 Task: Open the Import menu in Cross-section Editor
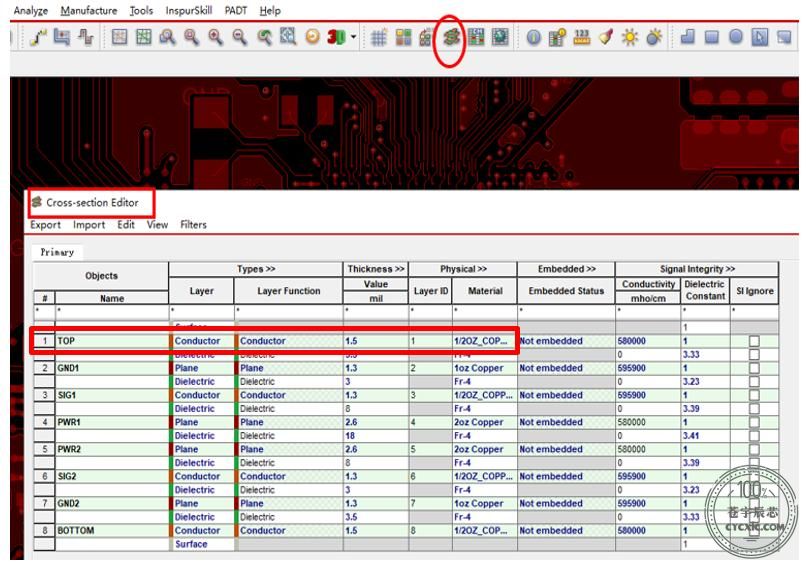(x=89, y=225)
